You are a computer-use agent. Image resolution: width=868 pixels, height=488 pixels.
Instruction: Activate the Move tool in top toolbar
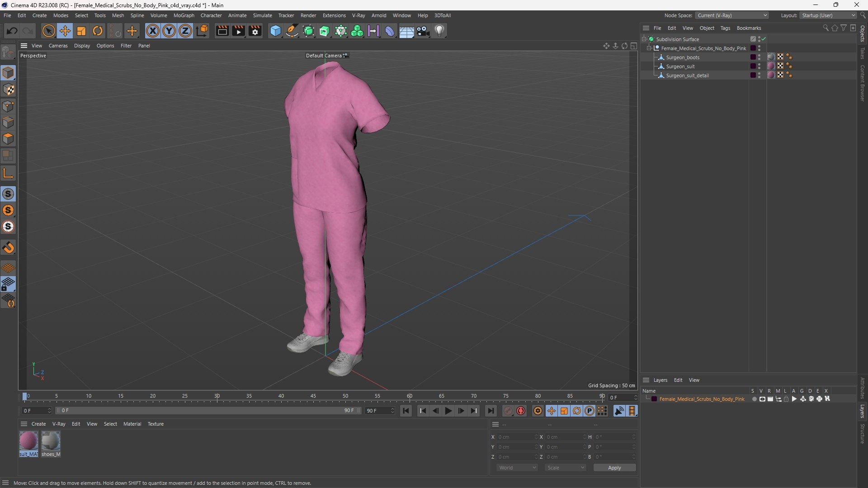(65, 31)
